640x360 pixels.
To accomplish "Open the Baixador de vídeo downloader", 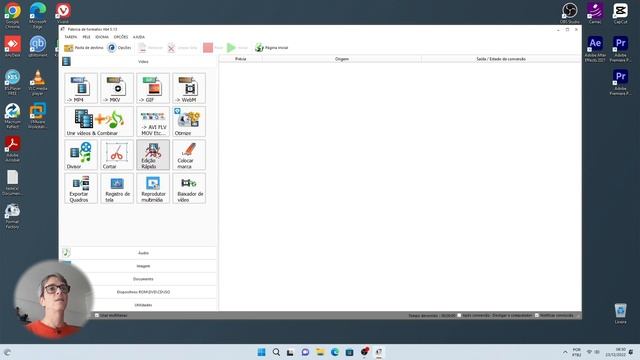I will [x=189, y=189].
